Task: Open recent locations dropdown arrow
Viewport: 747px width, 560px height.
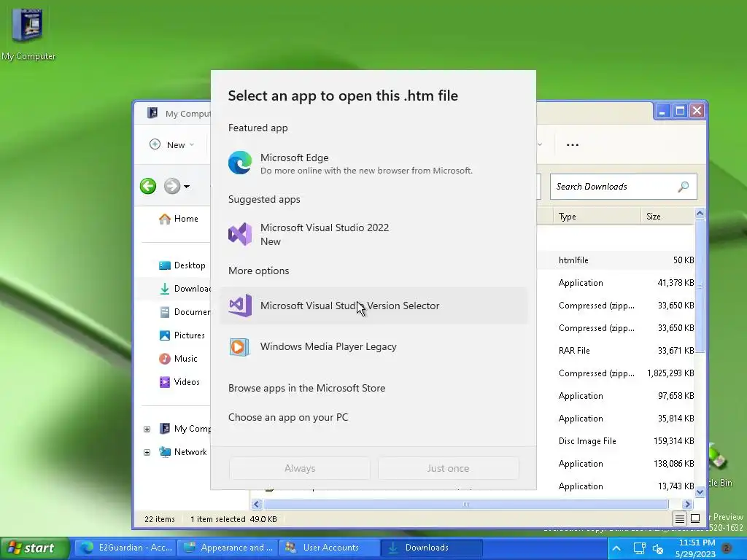Action: (187, 187)
